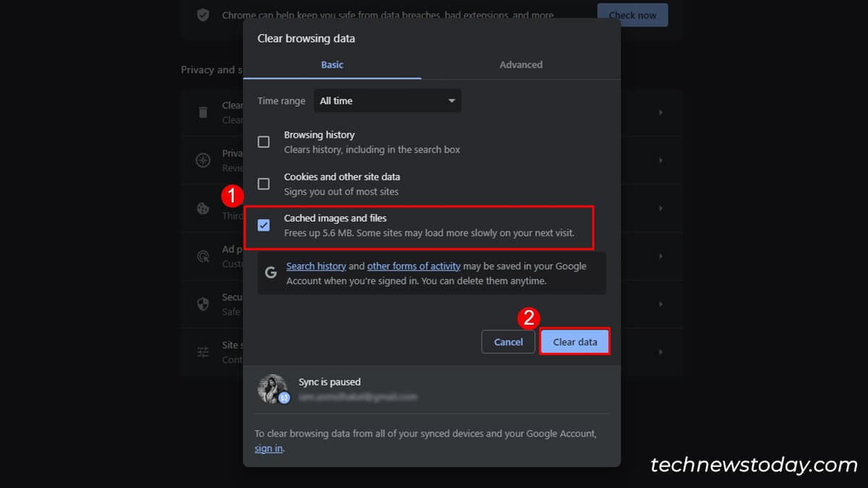Viewport: 868px width, 488px height.
Task: Switch to the Basic tab
Action: tap(332, 64)
